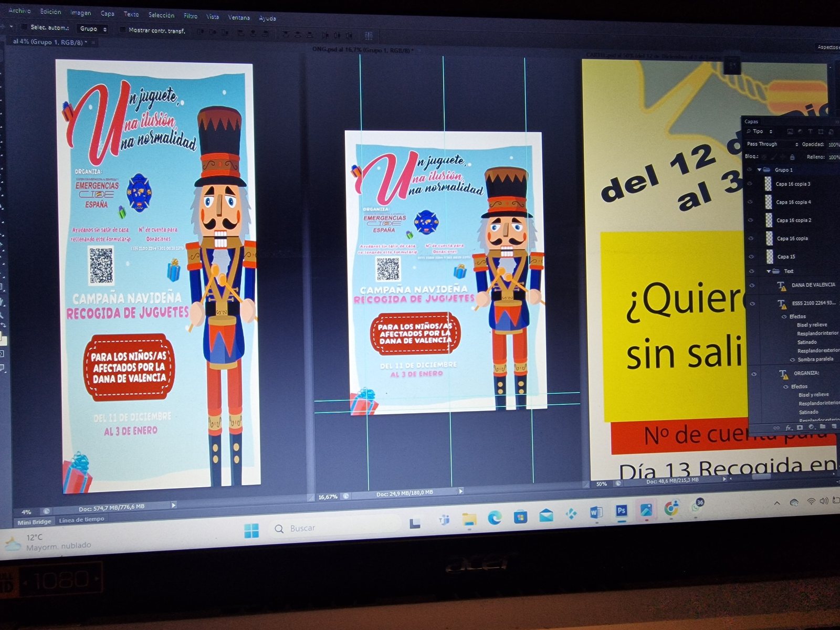Launch Microsoft Edge from the taskbar
This screenshot has height=630, width=840.
[x=495, y=518]
